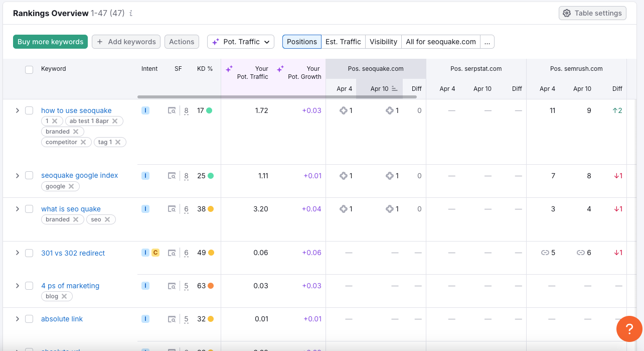Image resolution: width=644 pixels, height=351 pixels.
Task: Open the Pot. Traffic dropdown
Action: click(x=241, y=42)
